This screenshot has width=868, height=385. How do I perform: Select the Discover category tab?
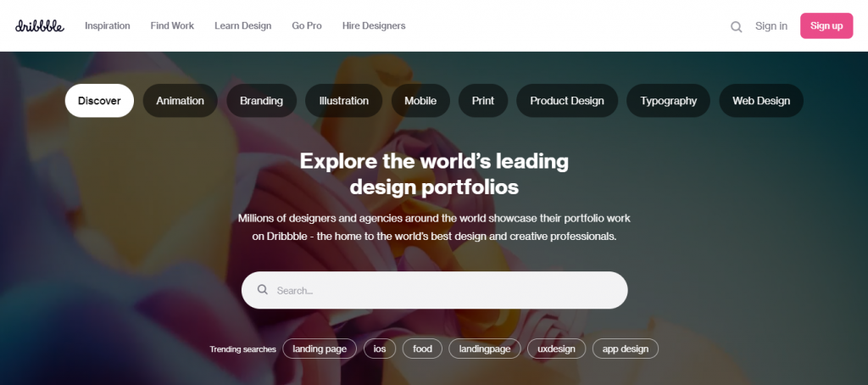pos(99,101)
